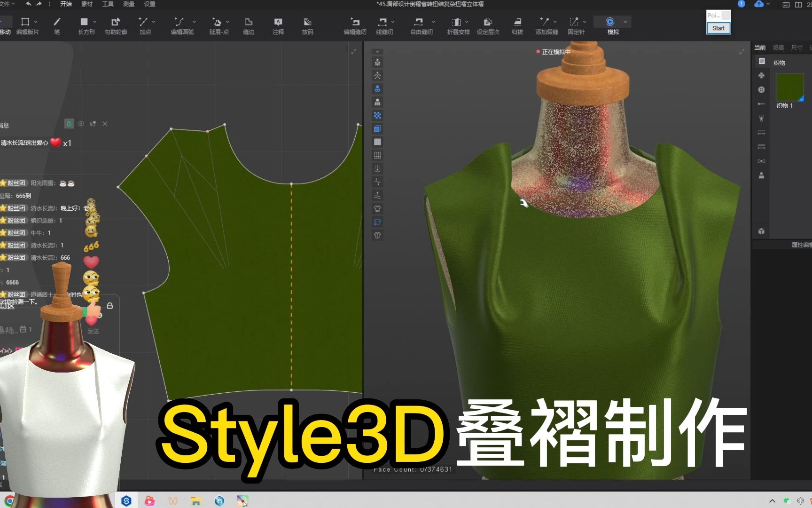Select the 固定针 (pin) tool
Screen dimensions: 812x508
[x=576, y=26]
